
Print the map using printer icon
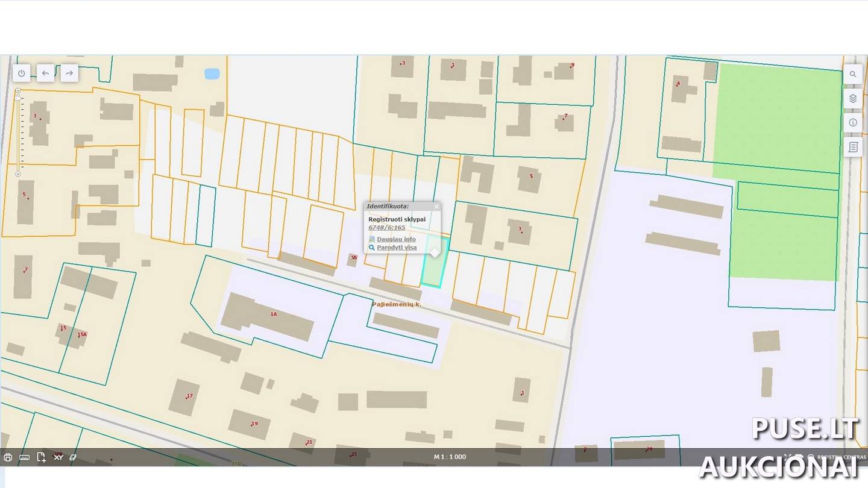click(8, 457)
